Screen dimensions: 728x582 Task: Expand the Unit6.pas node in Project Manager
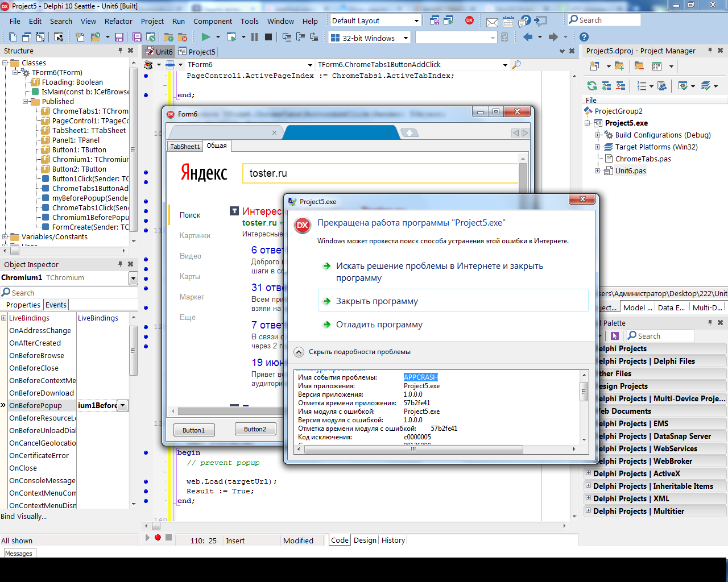click(x=598, y=171)
